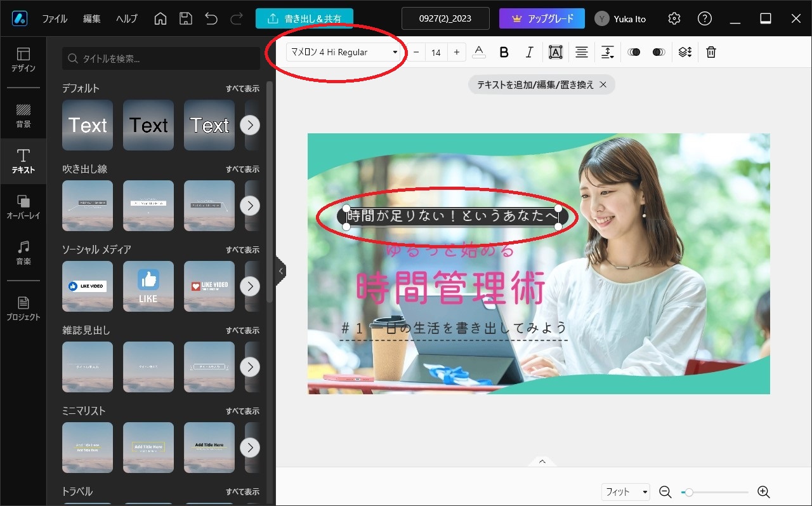812x506 pixels.
Task: Expand the 雑誌見出し row with the arrow
Action: [250, 367]
